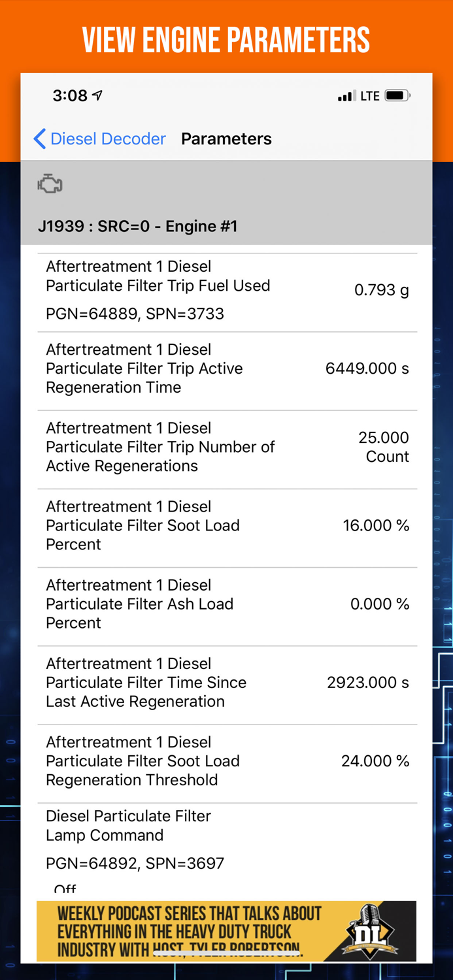Select the Ash Load Percent parameter
Screen dimensions: 453x980
pos(226,604)
